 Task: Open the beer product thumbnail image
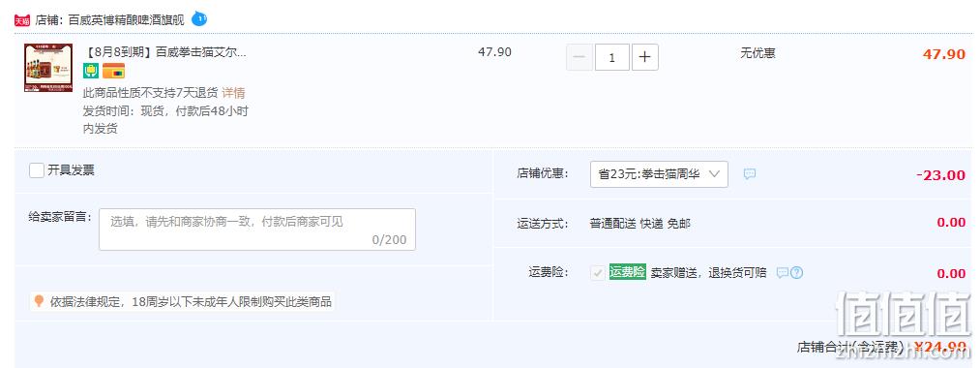[48, 68]
